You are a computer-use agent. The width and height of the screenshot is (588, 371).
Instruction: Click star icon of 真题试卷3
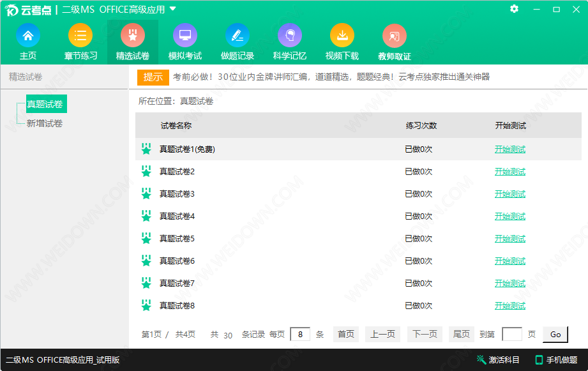146,193
